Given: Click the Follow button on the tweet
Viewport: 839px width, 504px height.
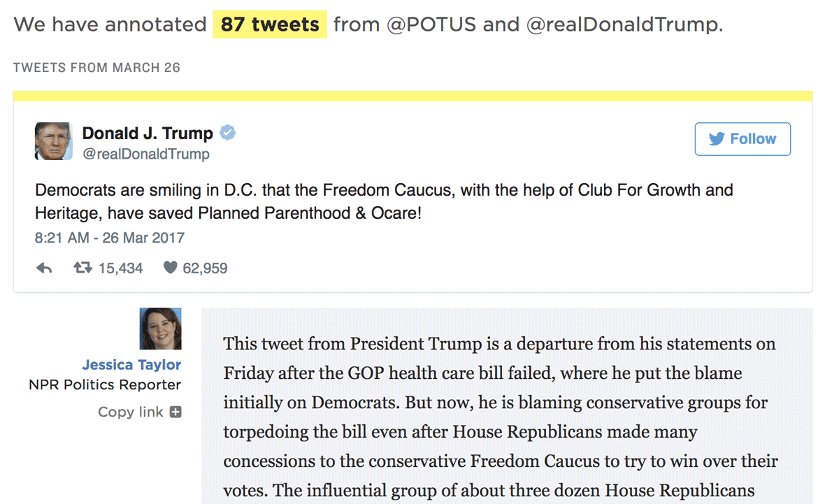Looking at the screenshot, I should pyautogui.click(x=743, y=139).
